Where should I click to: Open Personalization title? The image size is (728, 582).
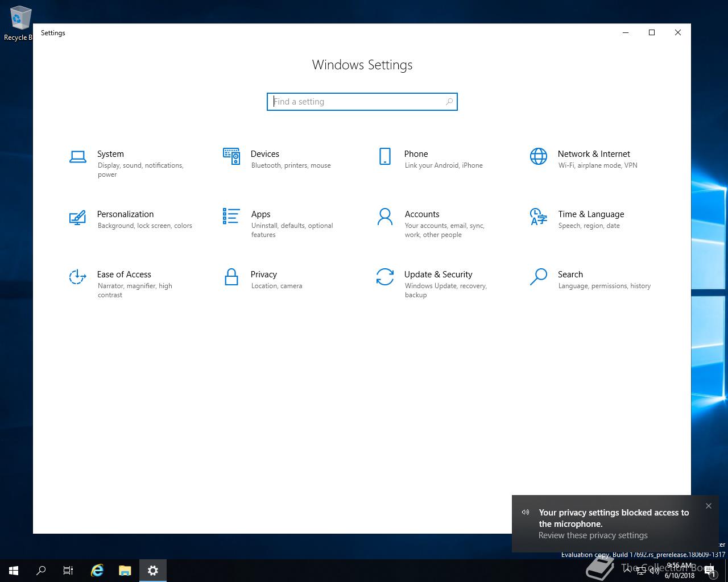click(x=125, y=214)
